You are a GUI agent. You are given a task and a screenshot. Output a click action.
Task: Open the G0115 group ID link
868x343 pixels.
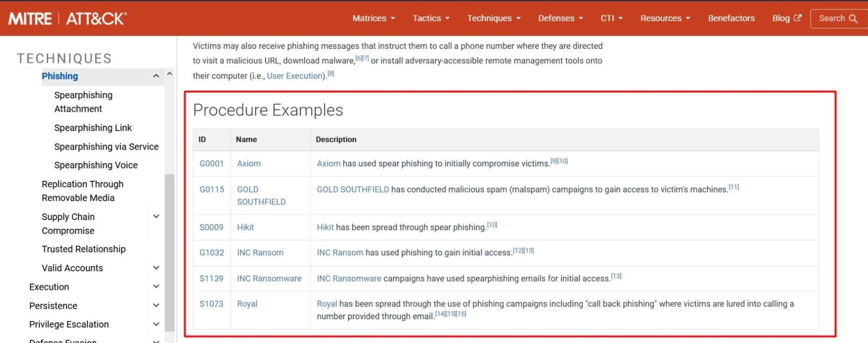click(211, 190)
